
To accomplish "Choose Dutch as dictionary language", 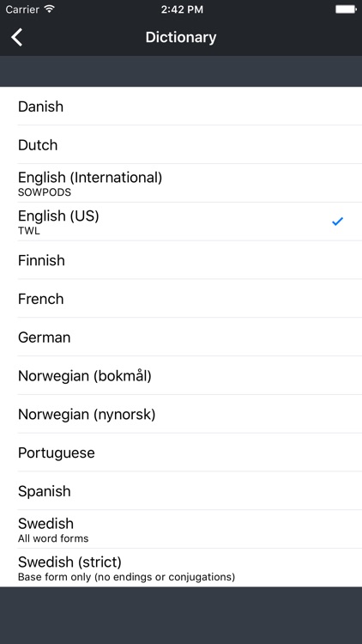I will (x=181, y=144).
